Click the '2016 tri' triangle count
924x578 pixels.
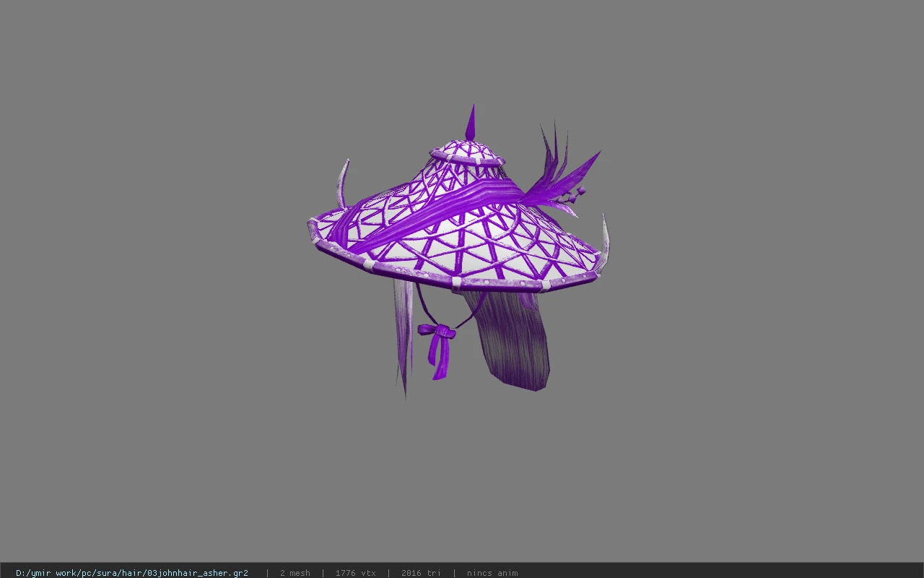point(421,573)
